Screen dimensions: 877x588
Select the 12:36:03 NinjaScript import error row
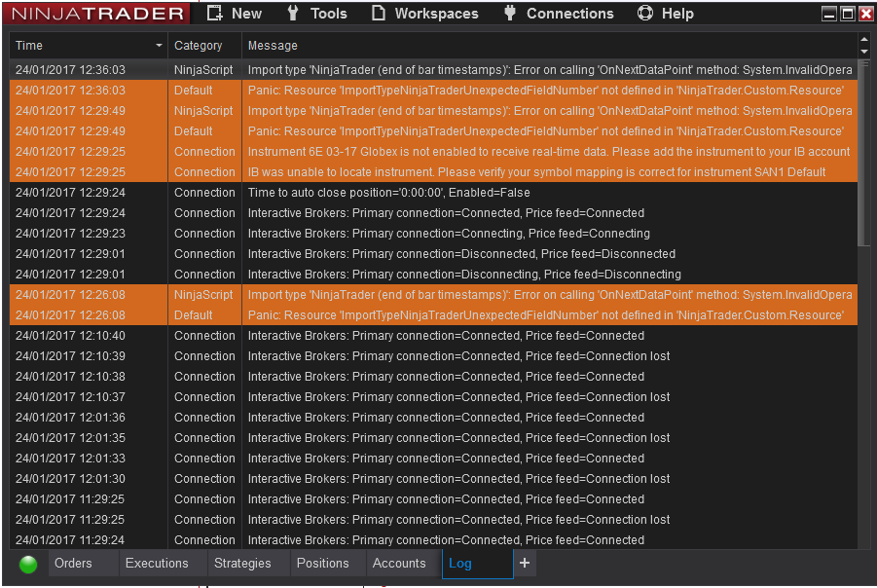(433, 70)
